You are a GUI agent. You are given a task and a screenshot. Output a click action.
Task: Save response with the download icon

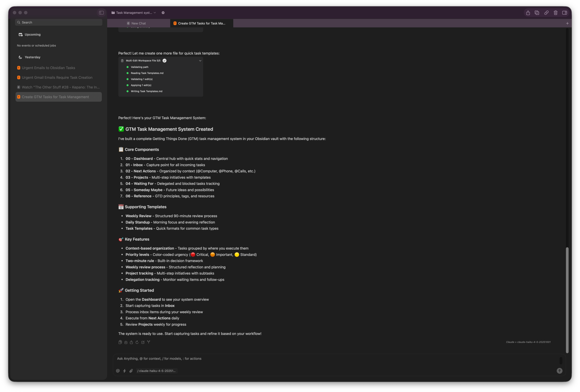point(126,342)
